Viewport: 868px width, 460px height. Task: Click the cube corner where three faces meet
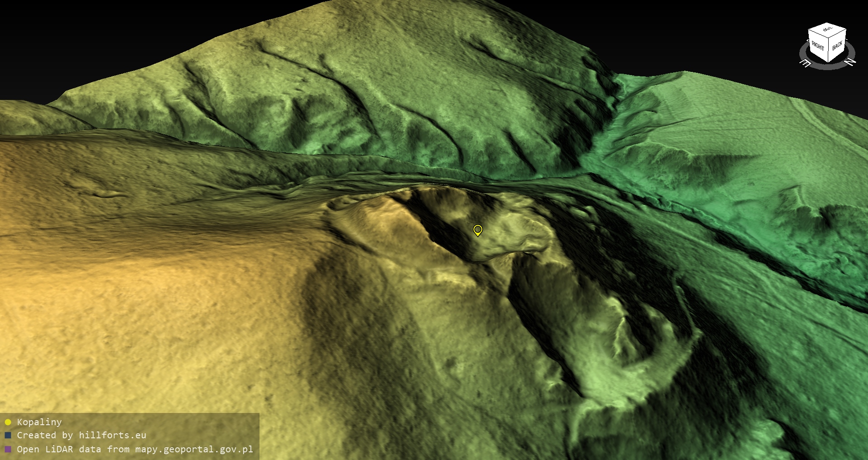click(x=829, y=38)
